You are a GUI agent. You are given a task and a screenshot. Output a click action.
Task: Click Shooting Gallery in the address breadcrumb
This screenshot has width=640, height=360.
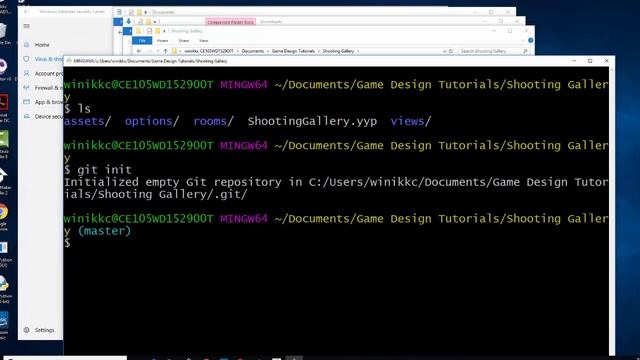click(x=338, y=51)
